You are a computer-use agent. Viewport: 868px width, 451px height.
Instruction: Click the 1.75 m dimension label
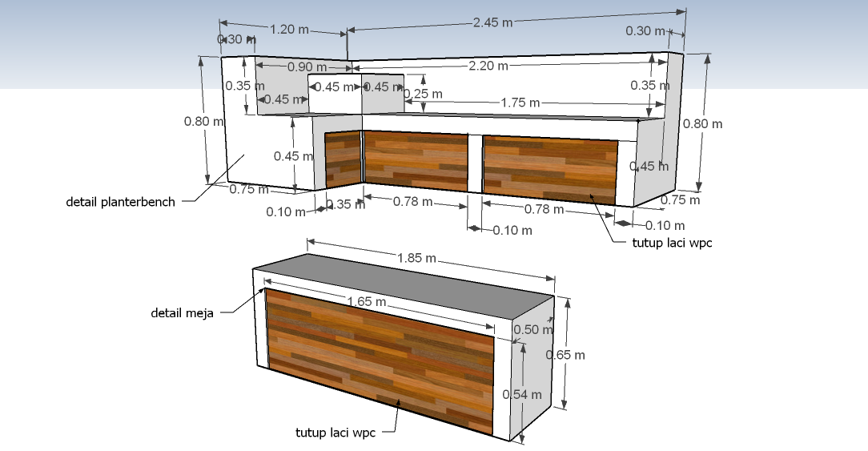pos(520,103)
